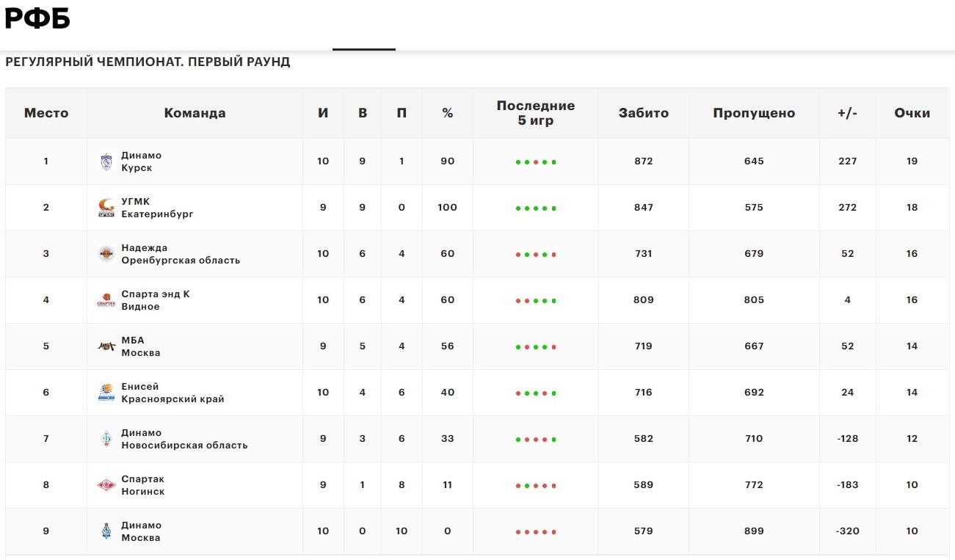Click Динамо Новосибирская область percentage 33
Screen dimensions: 955x560
pyautogui.click(x=448, y=439)
